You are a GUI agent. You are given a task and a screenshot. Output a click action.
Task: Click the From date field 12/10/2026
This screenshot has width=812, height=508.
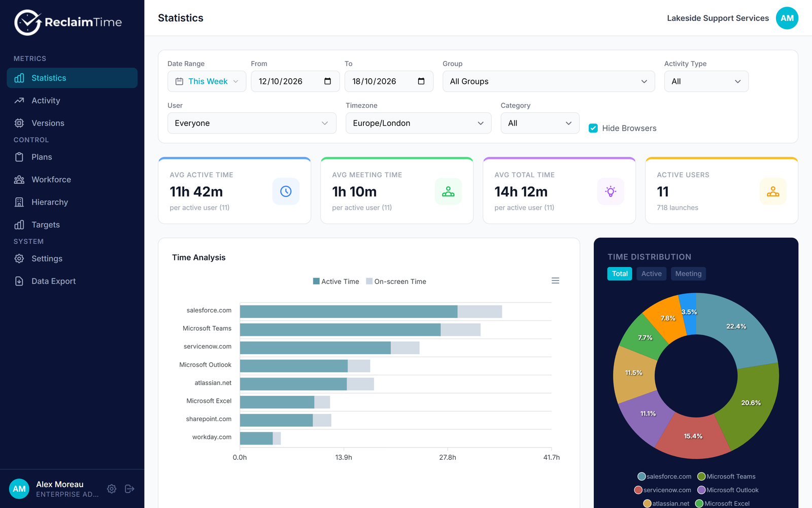295,81
